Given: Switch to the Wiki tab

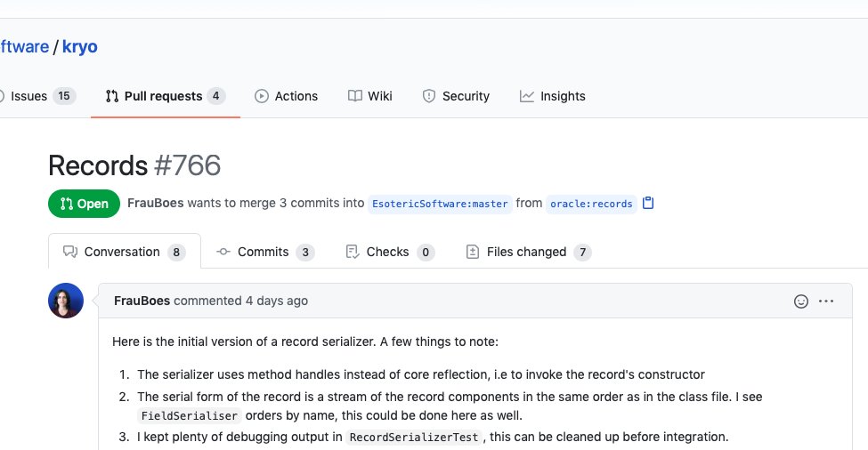Looking at the screenshot, I should [369, 96].
